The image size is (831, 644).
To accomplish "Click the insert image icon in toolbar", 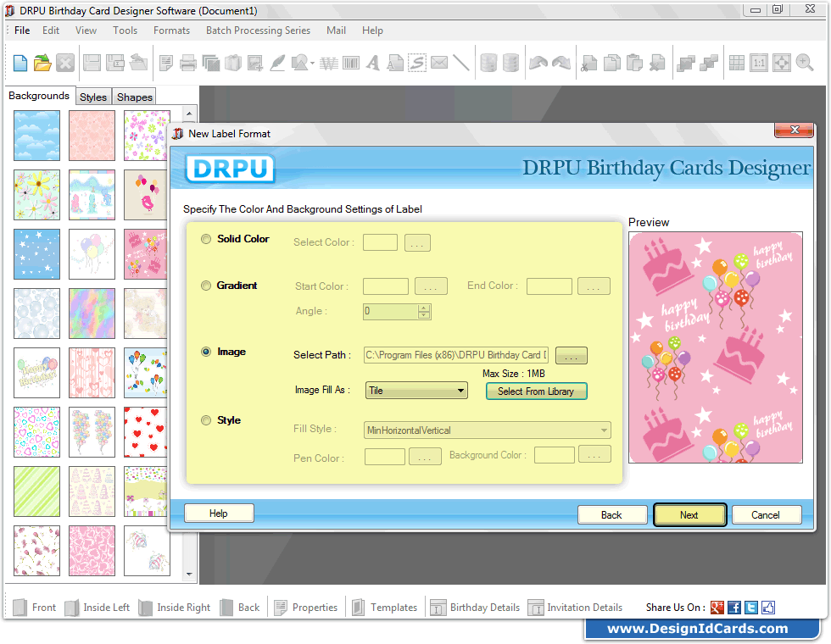I will [255, 63].
